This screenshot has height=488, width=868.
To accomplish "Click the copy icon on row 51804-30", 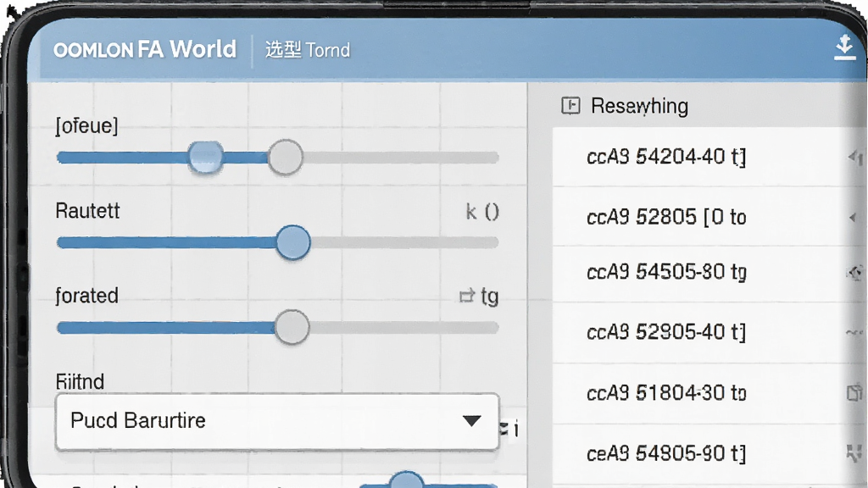I will [854, 393].
